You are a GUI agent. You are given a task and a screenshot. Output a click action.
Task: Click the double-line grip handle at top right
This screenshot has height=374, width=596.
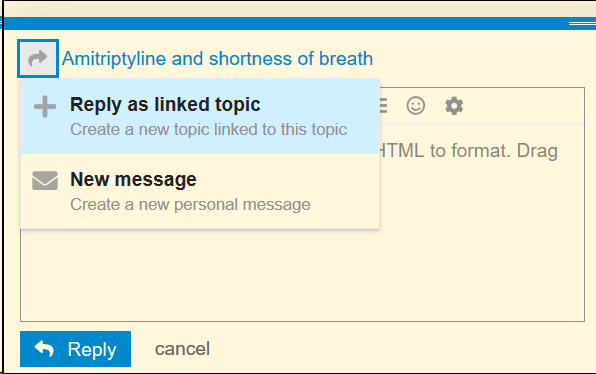(x=582, y=24)
